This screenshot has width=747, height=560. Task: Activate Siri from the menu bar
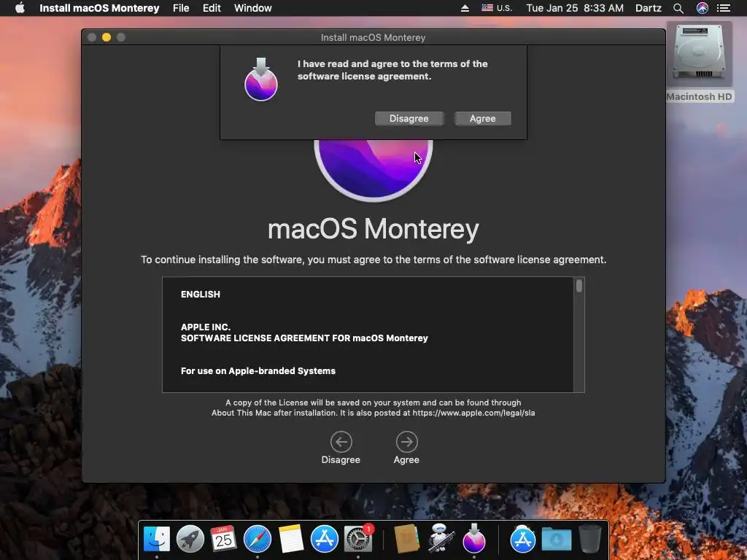pos(703,8)
